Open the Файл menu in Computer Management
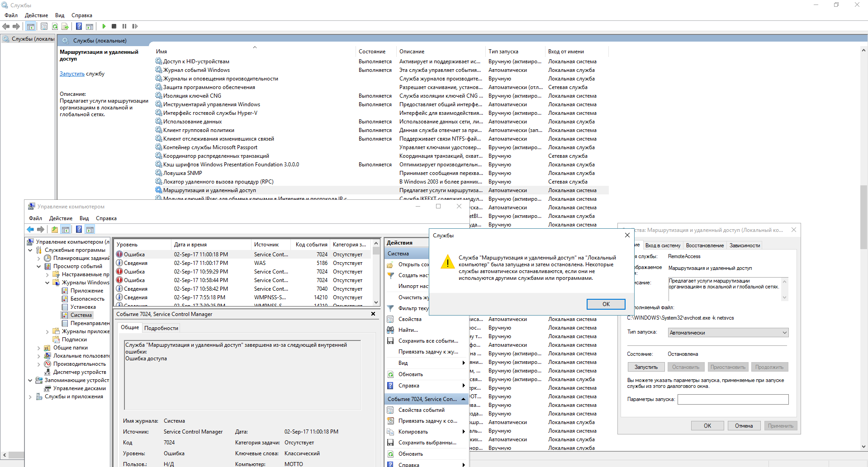 35,218
